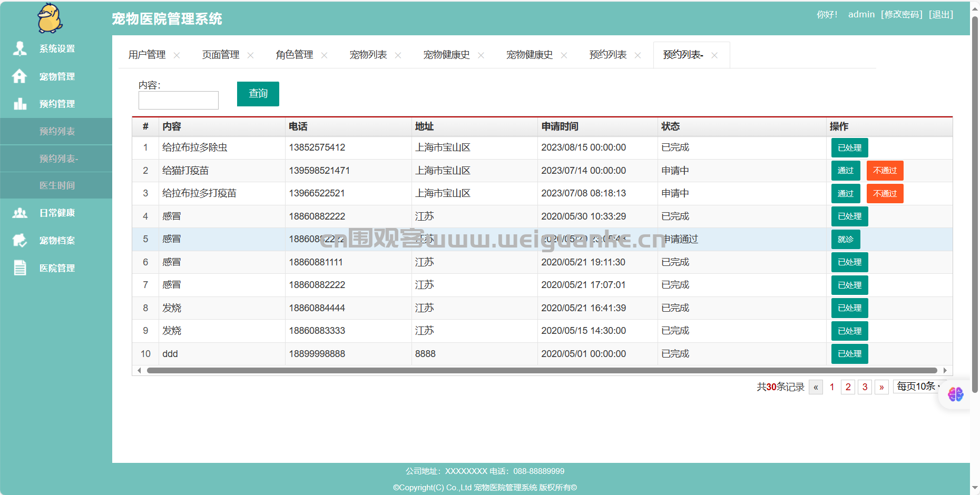
Task: Approve 给拉布拉多打疫苗 with 通过 button
Action: point(846,194)
